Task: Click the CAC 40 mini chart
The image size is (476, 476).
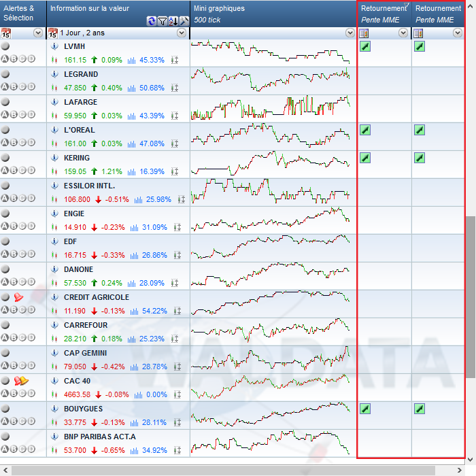Action: pos(270,387)
